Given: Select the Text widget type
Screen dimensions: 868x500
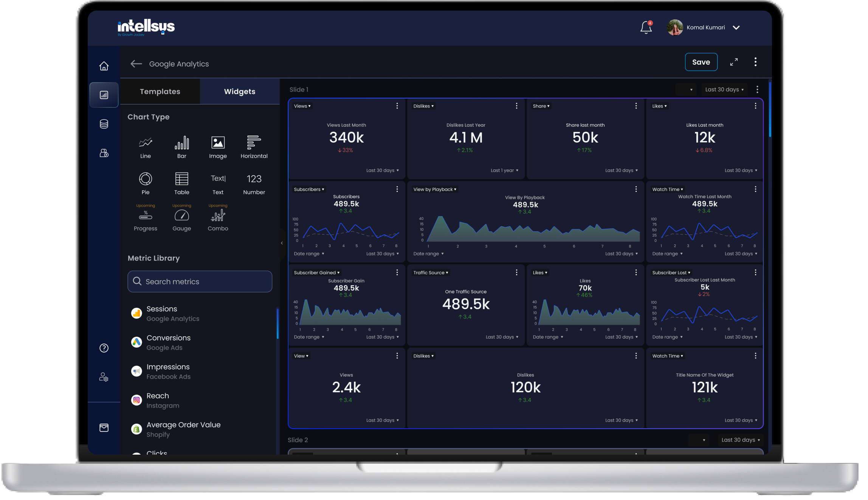Looking at the screenshot, I should pos(218,184).
